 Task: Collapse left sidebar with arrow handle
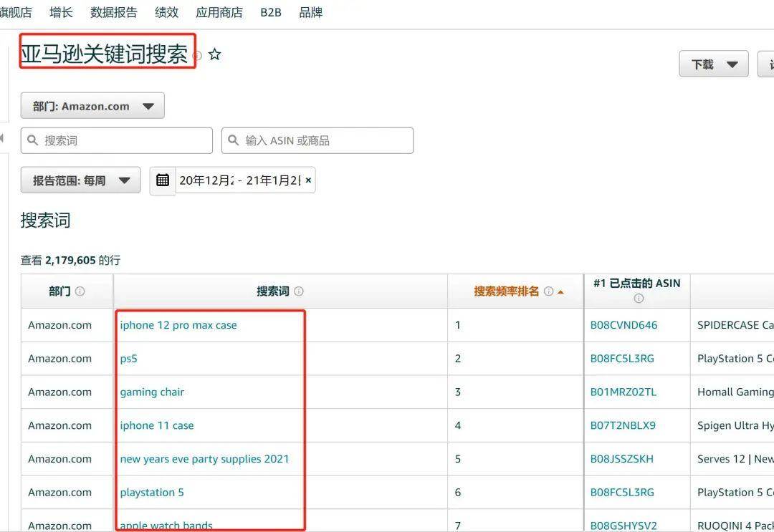click(x=2, y=138)
